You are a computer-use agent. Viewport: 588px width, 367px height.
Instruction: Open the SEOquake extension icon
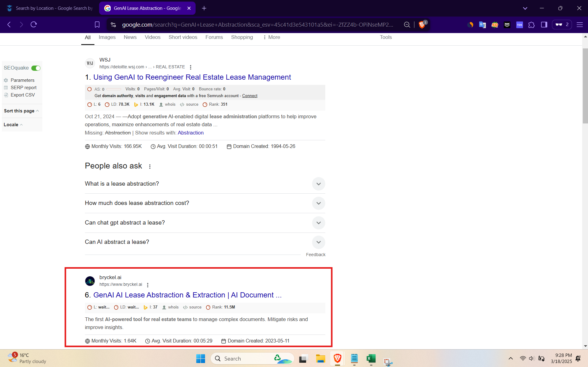point(494,25)
